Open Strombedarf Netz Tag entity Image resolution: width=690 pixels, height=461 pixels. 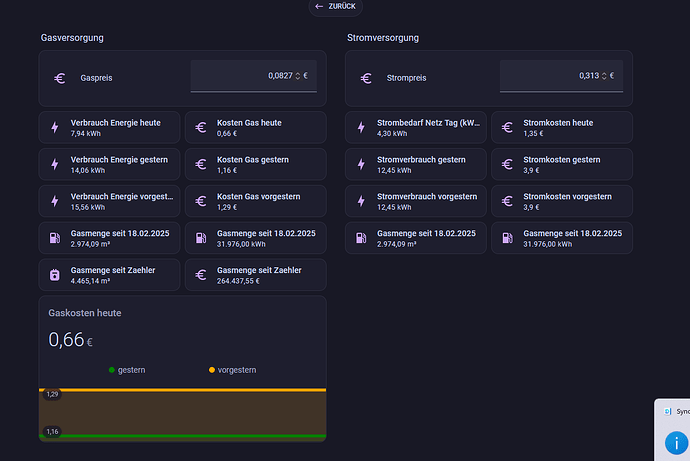click(x=416, y=128)
